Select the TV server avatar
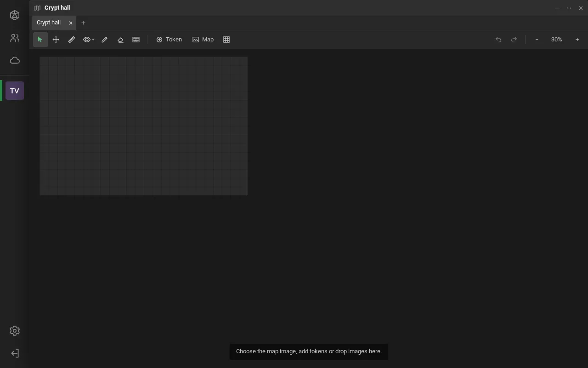 point(15,91)
